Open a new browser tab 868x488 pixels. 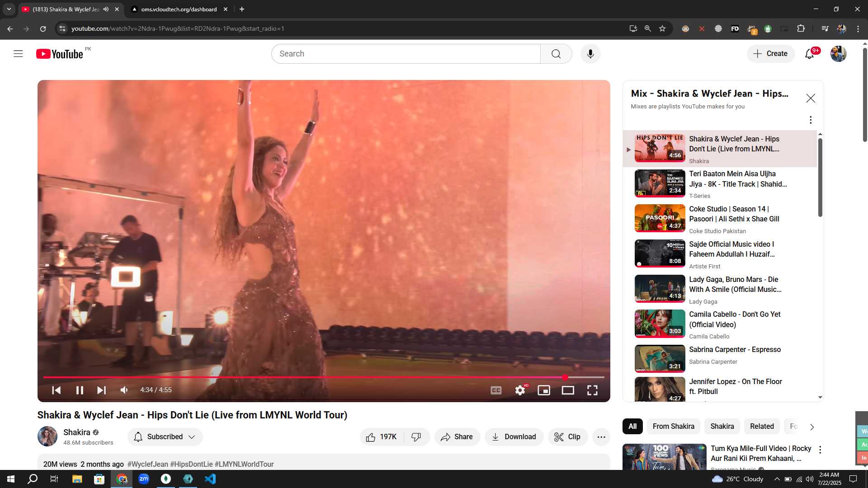coord(242,9)
